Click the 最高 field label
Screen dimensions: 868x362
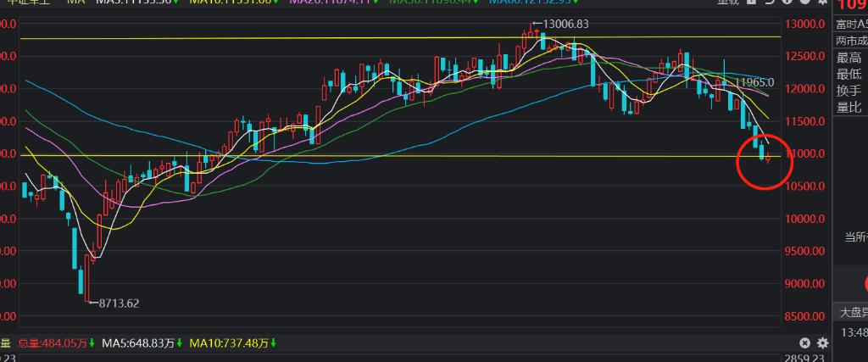849,58
